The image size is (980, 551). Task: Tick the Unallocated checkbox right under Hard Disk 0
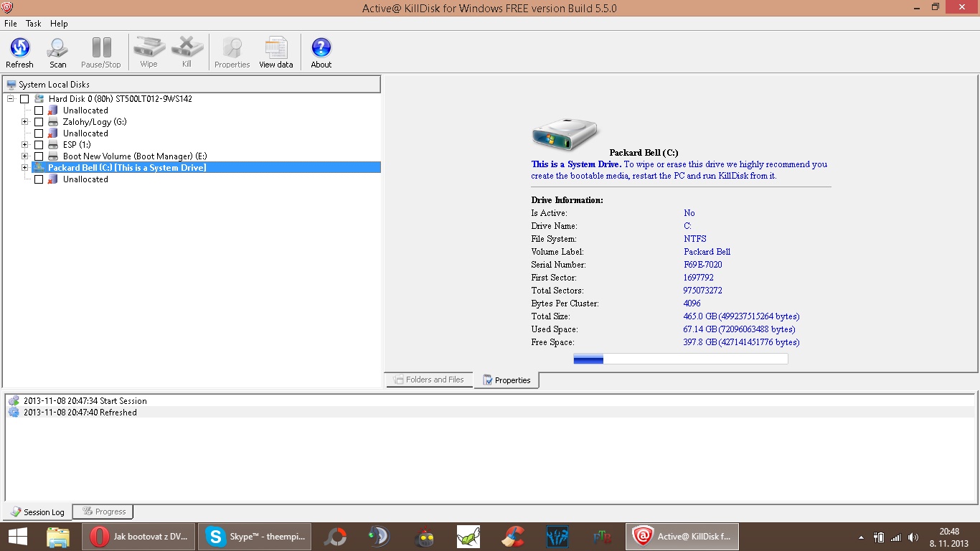point(39,110)
